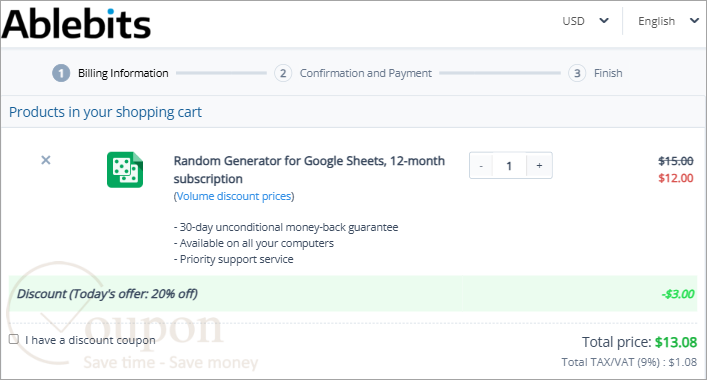
Task: Click the Random Generator dice product icon
Action: (125, 169)
